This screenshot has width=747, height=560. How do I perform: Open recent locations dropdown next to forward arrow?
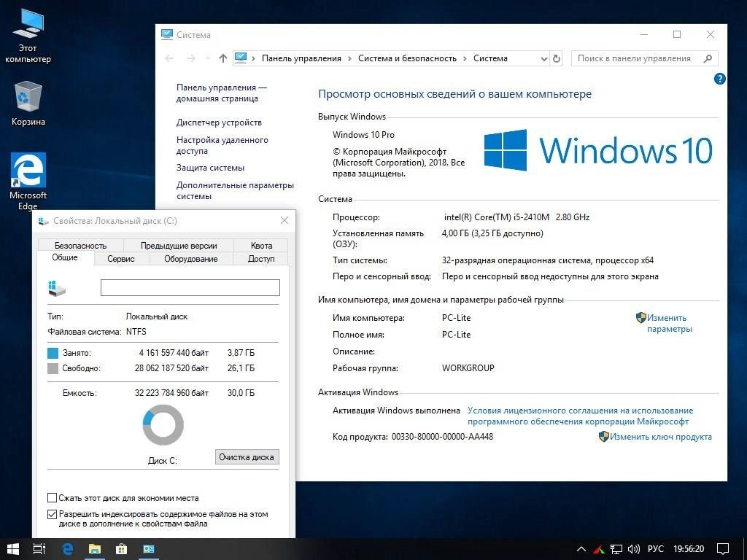pyautogui.click(x=208, y=58)
